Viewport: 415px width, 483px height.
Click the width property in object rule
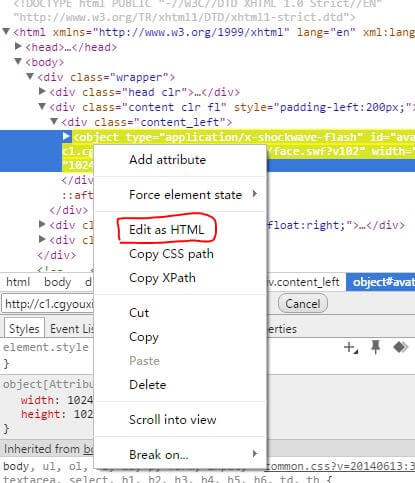pos(37,400)
